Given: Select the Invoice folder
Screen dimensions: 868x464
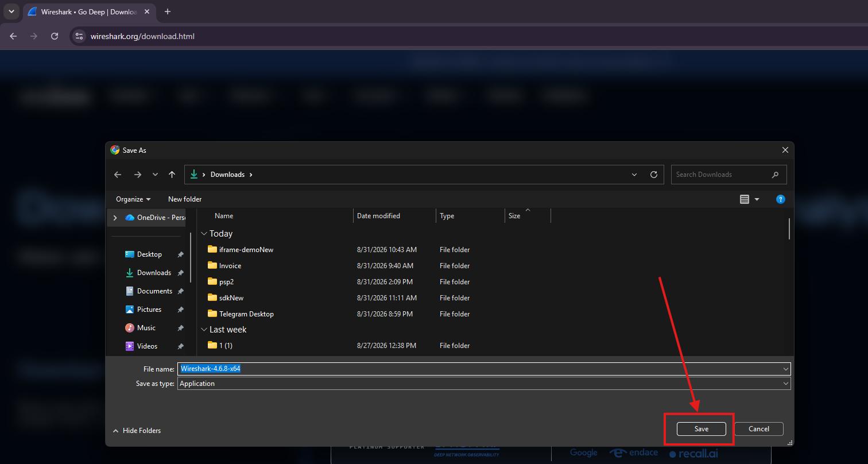Looking at the screenshot, I should click(230, 266).
